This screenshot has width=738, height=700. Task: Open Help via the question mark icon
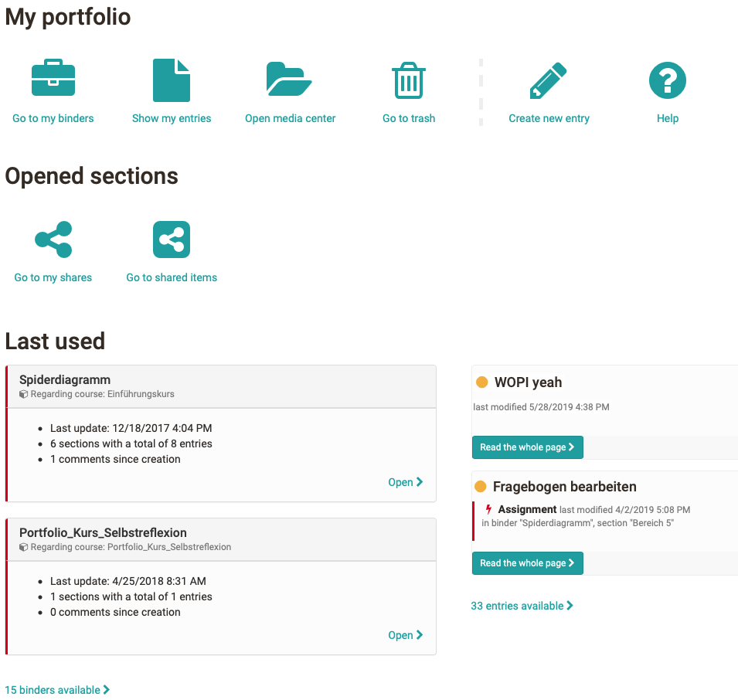point(667,80)
